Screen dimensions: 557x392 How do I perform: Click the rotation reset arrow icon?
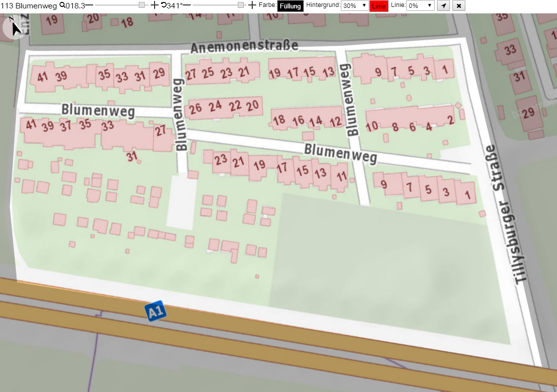point(164,5)
